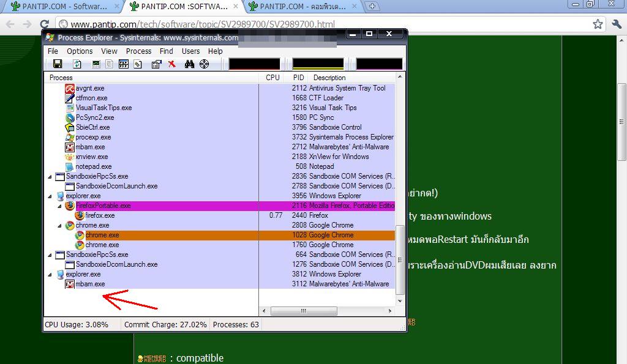Click the ctfmon.exe pen icon
Viewport: 627px width, 364px height.
pos(70,98)
